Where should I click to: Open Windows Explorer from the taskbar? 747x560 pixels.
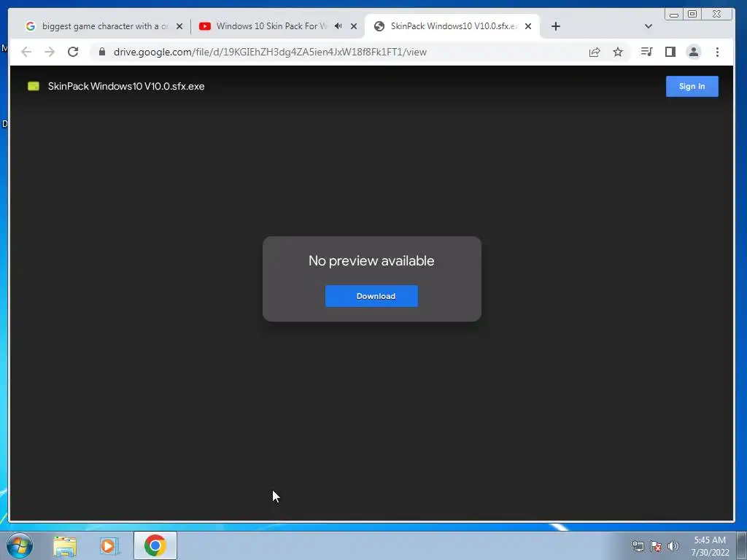pos(65,545)
